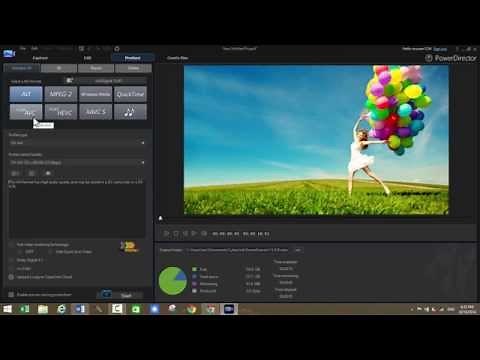Click the preview scrubber handle
The image size is (480, 360).
(x=160, y=218)
